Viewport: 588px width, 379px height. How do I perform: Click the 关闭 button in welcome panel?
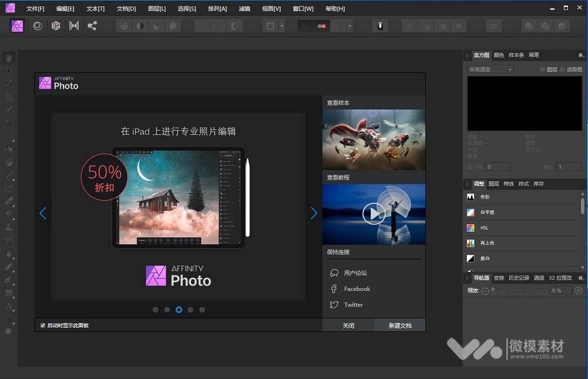[x=348, y=325]
